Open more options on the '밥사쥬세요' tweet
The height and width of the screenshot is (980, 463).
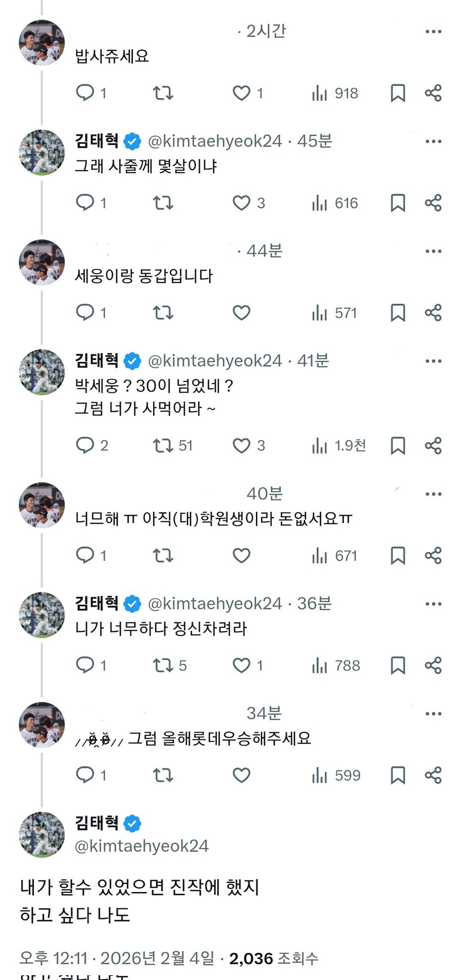pyautogui.click(x=433, y=32)
